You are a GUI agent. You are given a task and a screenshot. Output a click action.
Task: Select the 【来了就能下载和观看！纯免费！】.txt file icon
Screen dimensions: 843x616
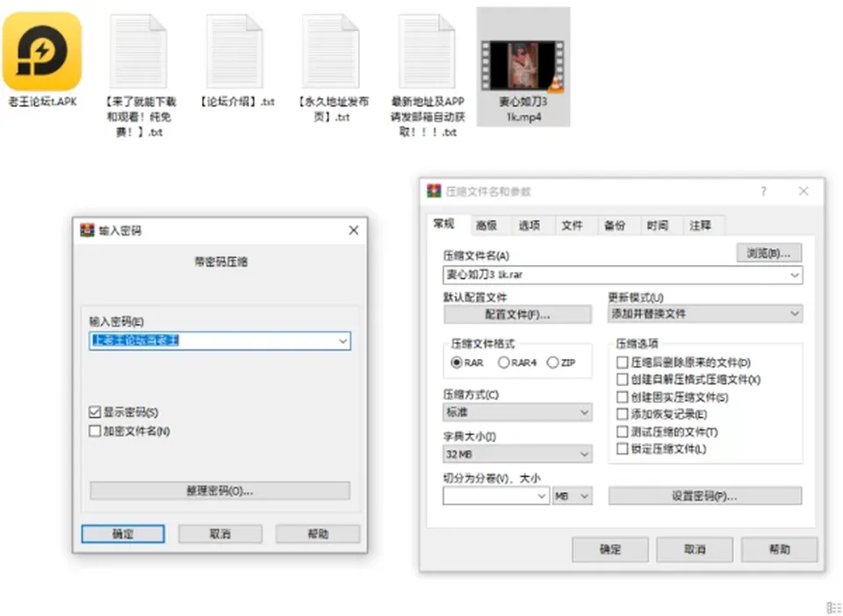coord(138,52)
